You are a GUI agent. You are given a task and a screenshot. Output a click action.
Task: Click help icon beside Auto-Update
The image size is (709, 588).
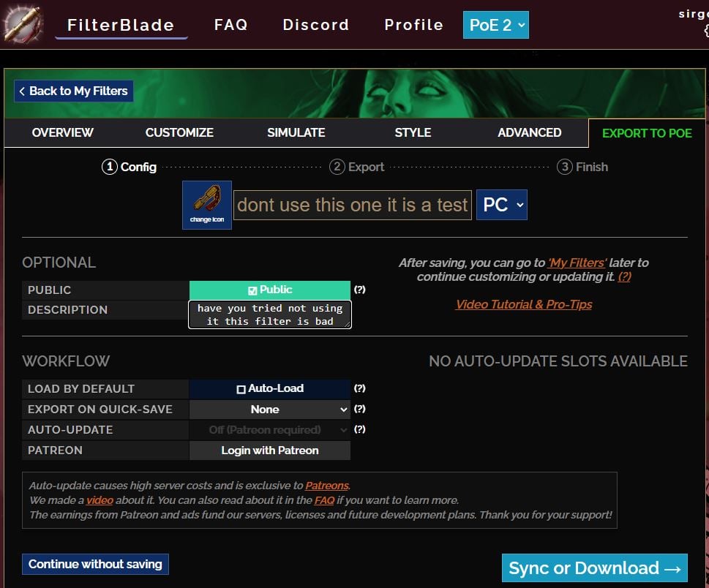pos(359,429)
